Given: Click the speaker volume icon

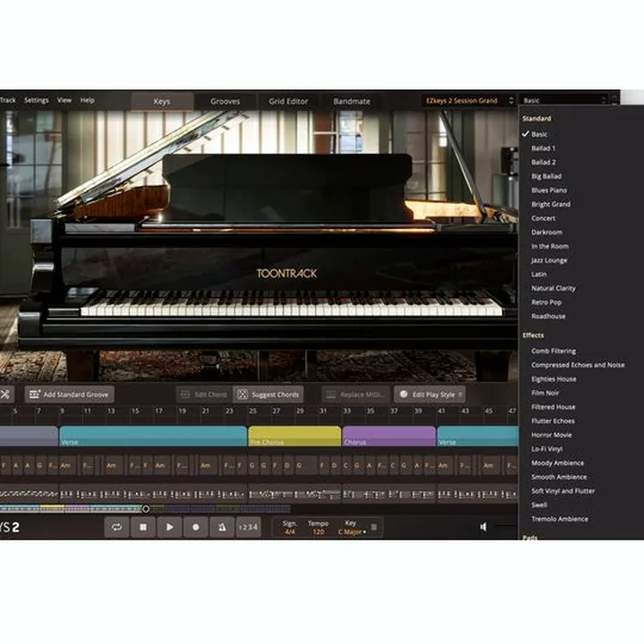Looking at the screenshot, I should pos(483,527).
